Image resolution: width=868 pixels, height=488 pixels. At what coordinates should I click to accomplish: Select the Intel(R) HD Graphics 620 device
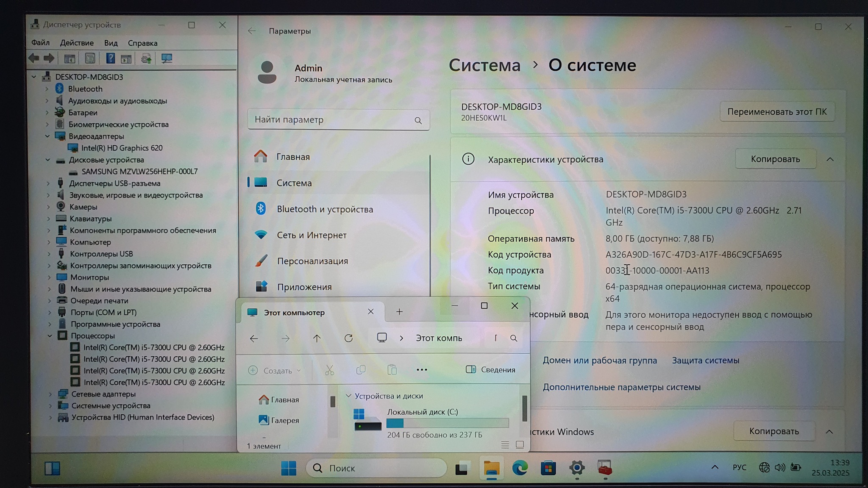click(122, 148)
